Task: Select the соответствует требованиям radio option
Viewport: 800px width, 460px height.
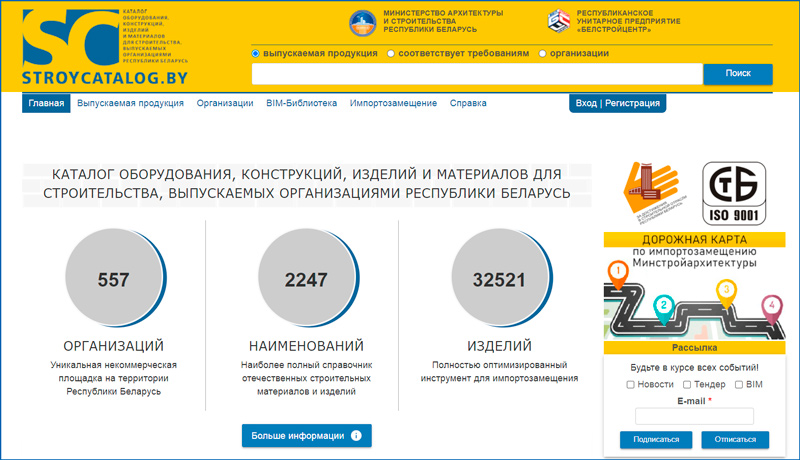Action: (391, 53)
